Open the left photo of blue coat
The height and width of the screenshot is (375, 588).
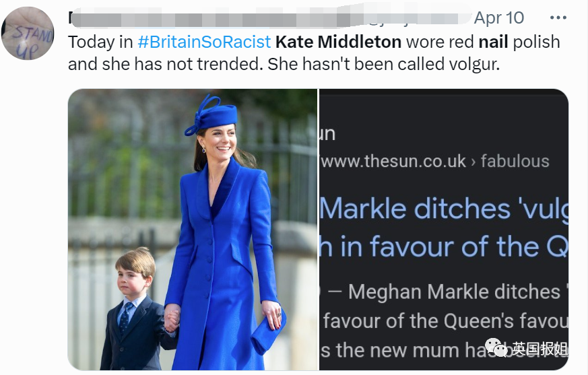click(x=192, y=229)
